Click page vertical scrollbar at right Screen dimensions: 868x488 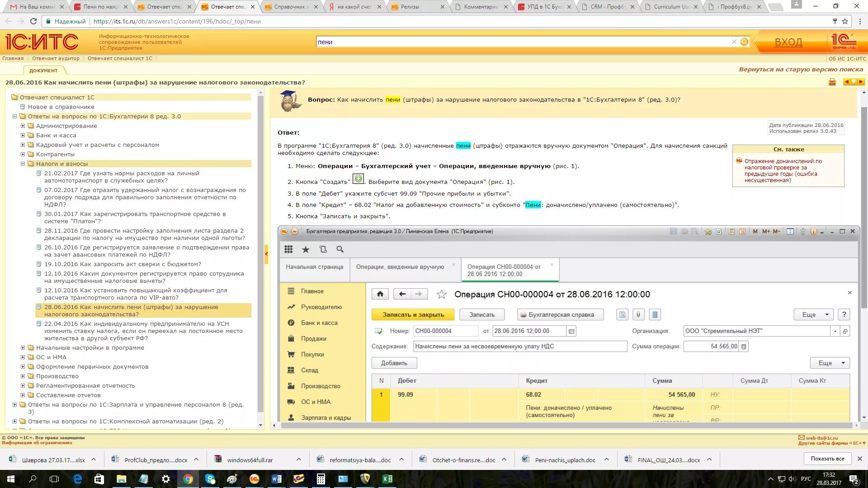[x=864, y=208]
